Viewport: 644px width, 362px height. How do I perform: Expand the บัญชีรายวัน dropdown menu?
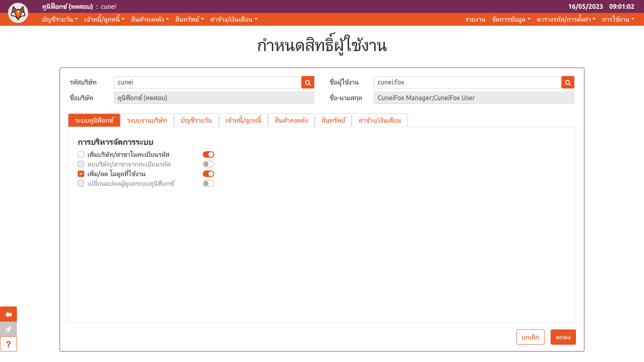coord(60,19)
